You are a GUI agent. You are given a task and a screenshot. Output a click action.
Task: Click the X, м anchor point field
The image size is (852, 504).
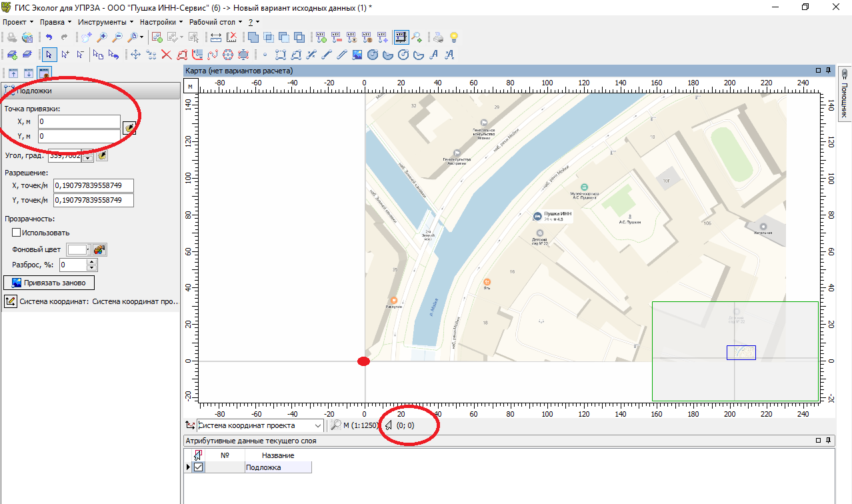coord(79,122)
